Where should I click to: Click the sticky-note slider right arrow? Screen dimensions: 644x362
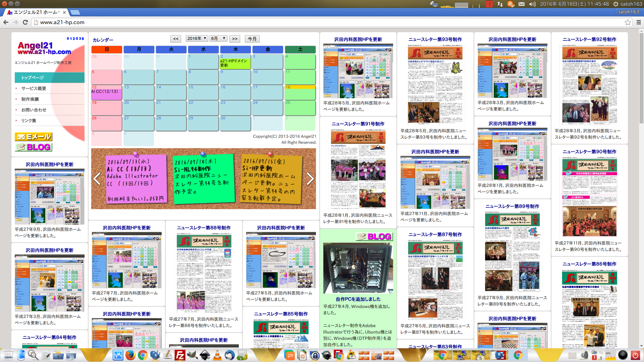click(x=310, y=179)
